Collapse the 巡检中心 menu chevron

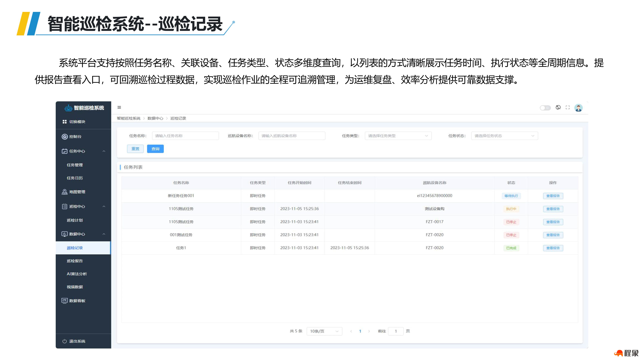[x=104, y=206]
